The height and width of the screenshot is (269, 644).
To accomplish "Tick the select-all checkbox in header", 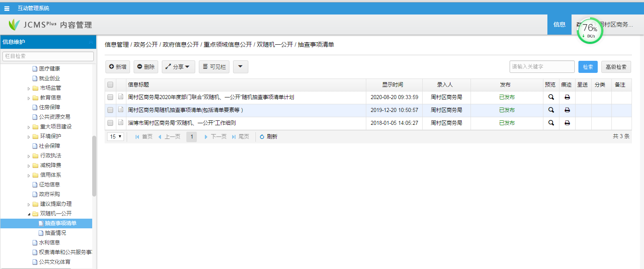I will (x=110, y=85).
